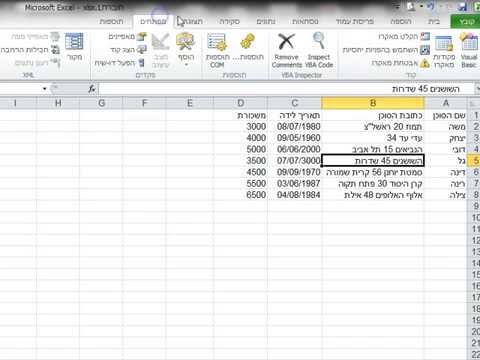Open the XML Source (מקור) pane
480x360 pixels.
pyautogui.click(x=74, y=47)
